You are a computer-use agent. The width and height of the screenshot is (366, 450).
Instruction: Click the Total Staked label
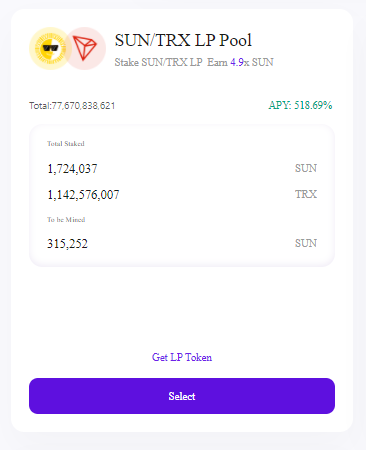(66, 144)
